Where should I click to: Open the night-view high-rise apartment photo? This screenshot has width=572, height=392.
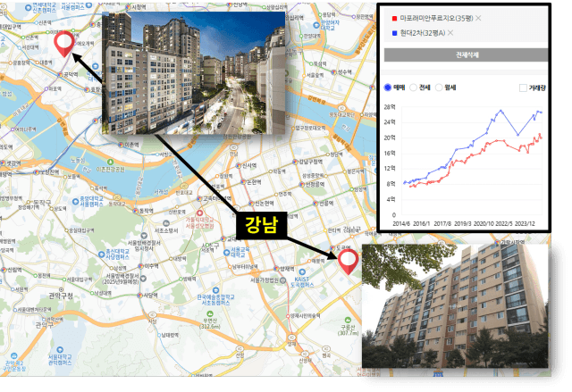click(x=193, y=73)
